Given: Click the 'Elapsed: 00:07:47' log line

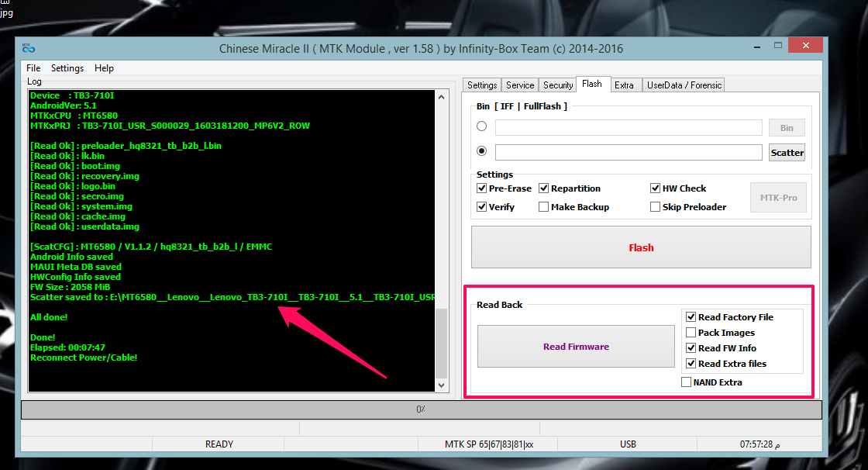Looking at the screenshot, I should tap(67, 347).
